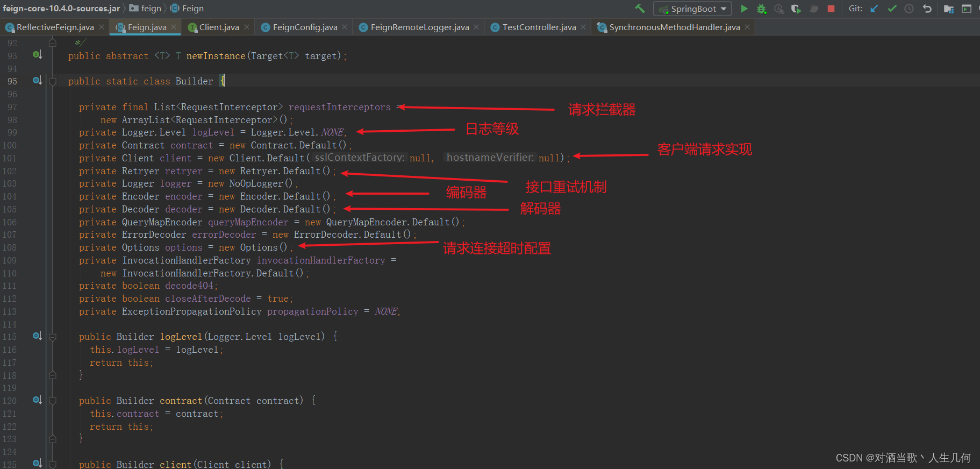The image size is (980, 469).
Task: Click the implemented-method gutter icon on line 93
Action: click(37, 55)
